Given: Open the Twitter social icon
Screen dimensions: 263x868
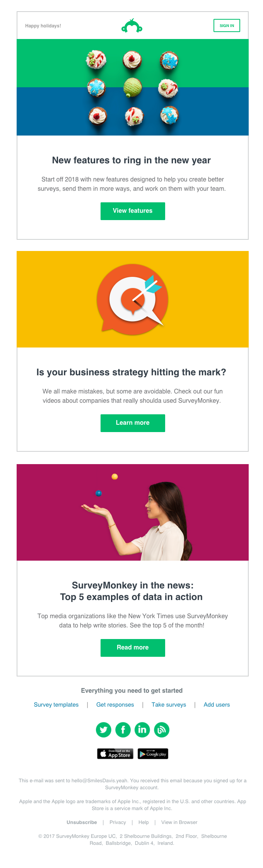Looking at the screenshot, I should [x=104, y=730].
